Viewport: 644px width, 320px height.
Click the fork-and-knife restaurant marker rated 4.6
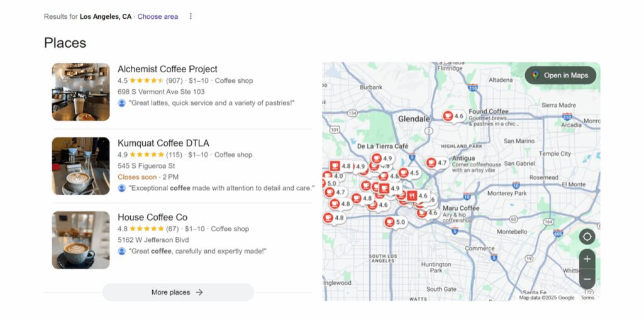418,196
